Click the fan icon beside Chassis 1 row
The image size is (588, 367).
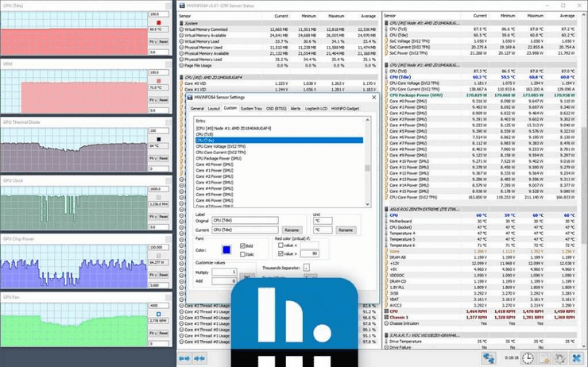point(387,318)
